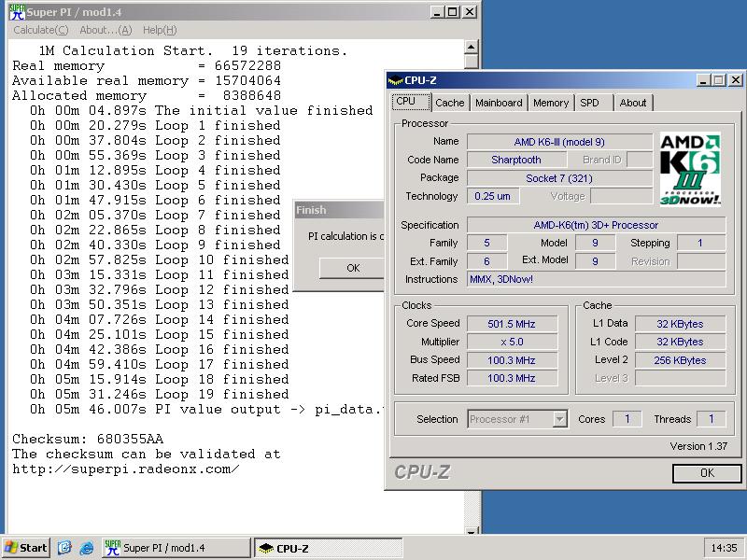Switch to CPU-Z taskbar button
Image resolution: width=747 pixels, height=560 pixels.
[x=329, y=548]
